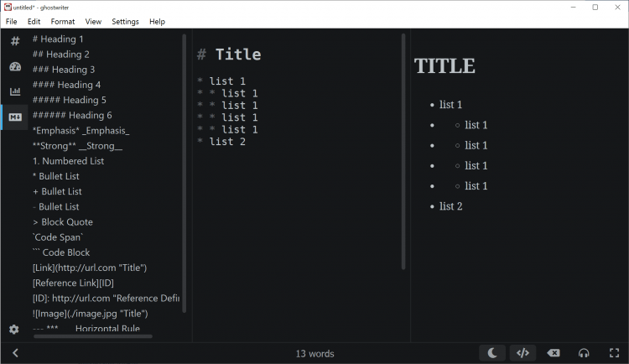Open the Help menu
629x364 pixels.
click(x=157, y=22)
